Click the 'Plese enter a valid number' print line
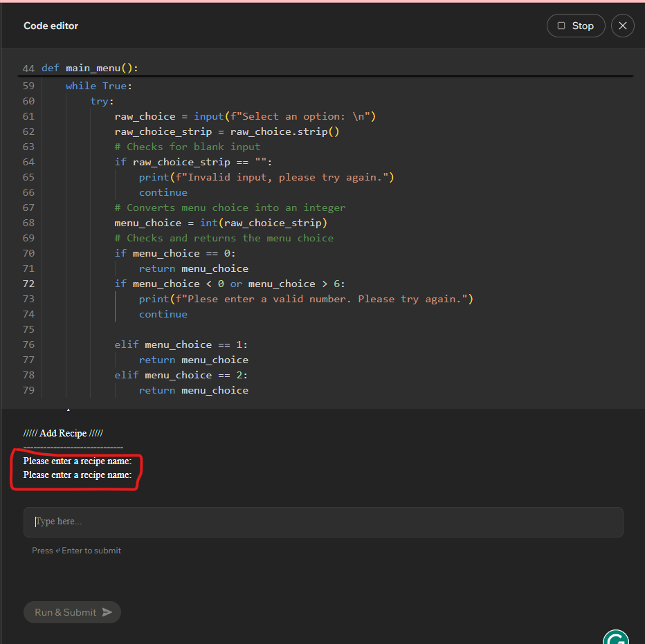 [306, 299]
